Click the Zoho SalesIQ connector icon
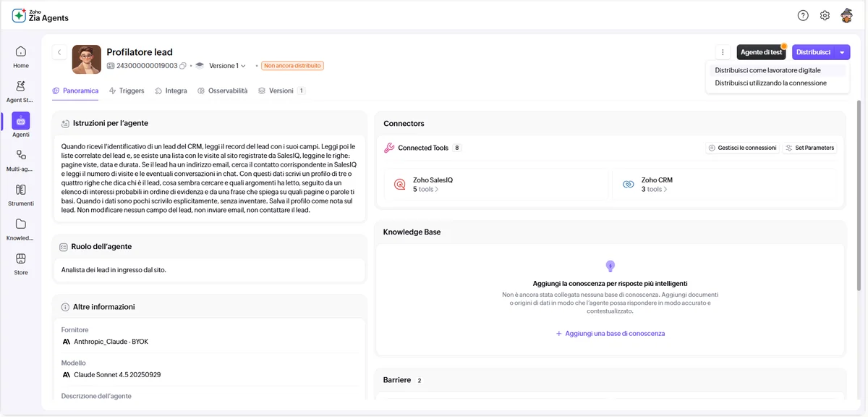Screen dimensions: 868x417 pos(399,185)
